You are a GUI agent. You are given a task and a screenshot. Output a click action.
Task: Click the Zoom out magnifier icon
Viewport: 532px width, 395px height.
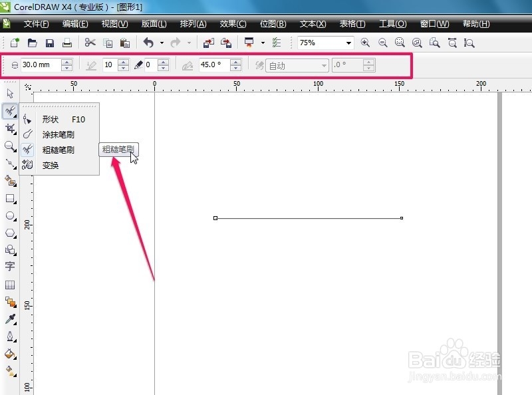pos(383,43)
